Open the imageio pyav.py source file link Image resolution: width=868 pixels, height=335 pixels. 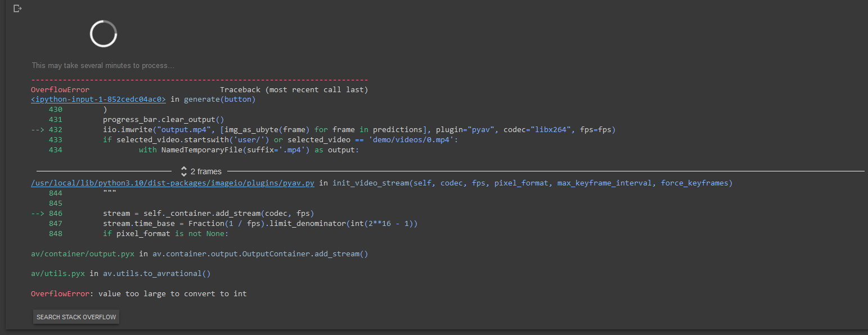[x=173, y=183]
